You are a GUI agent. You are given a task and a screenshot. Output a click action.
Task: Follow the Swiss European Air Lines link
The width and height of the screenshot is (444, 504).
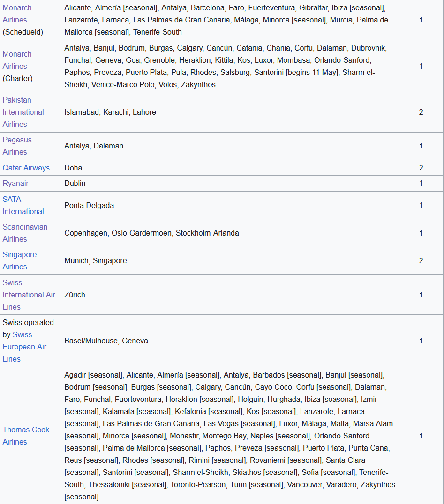pos(24,347)
